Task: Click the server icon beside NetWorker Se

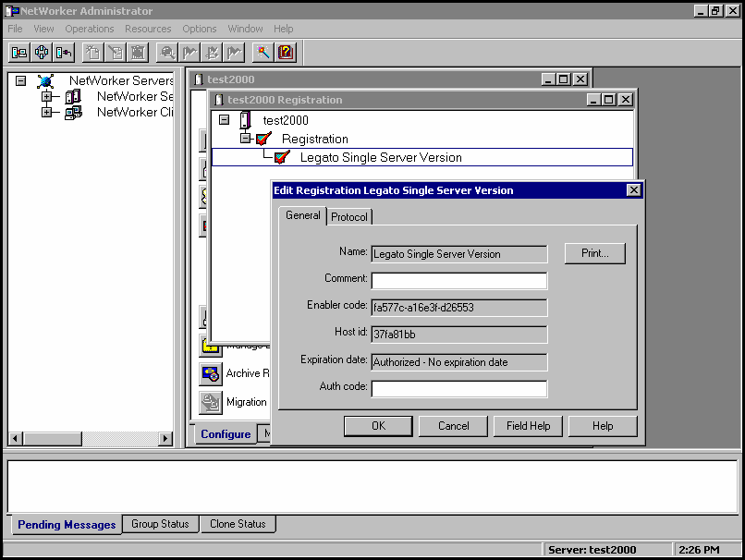Action: (73, 97)
